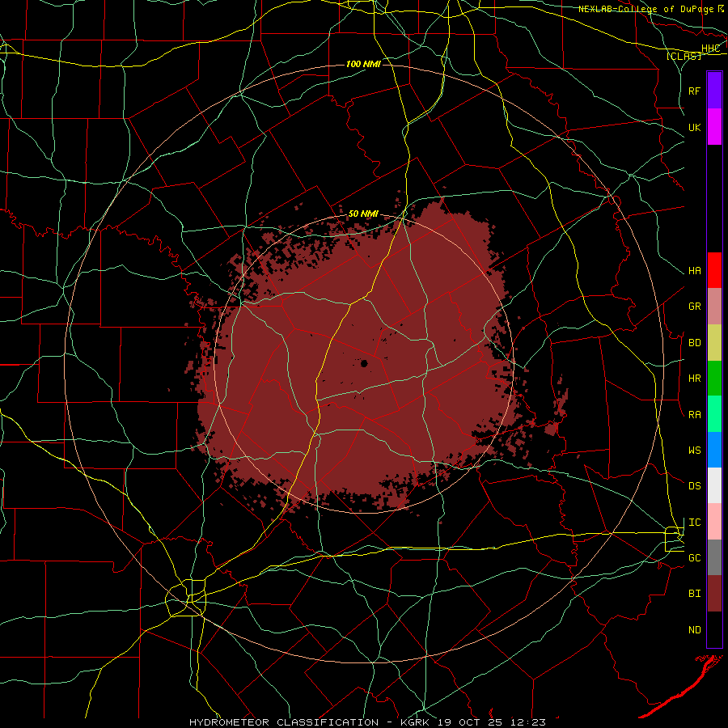
Task: Click the GC legend label
Action: (x=695, y=558)
